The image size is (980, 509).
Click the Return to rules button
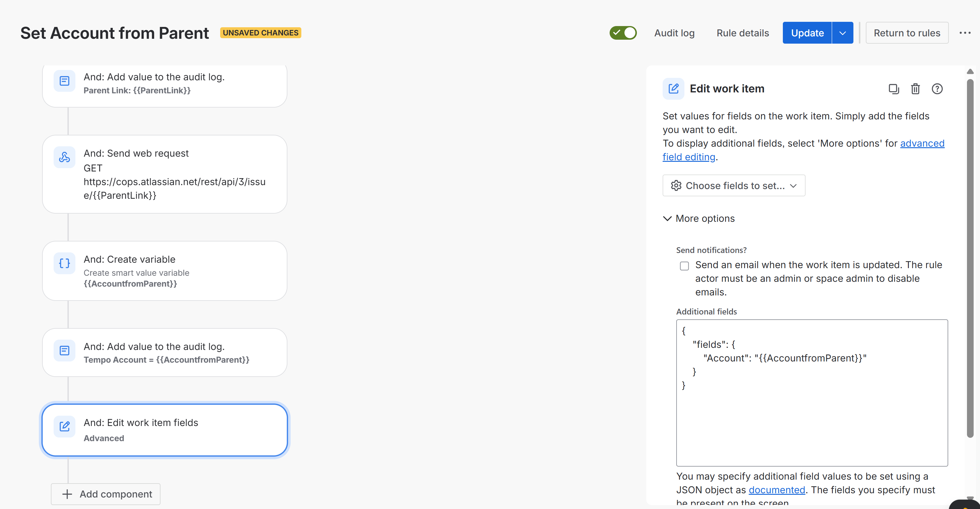point(907,33)
